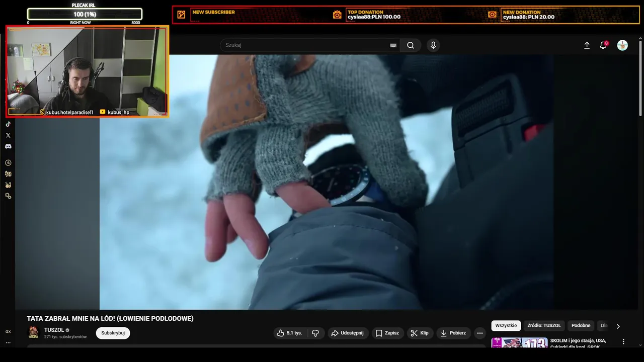The height and width of the screenshot is (362, 644).
Task: Open the notifications bell
Action: pos(603,45)
